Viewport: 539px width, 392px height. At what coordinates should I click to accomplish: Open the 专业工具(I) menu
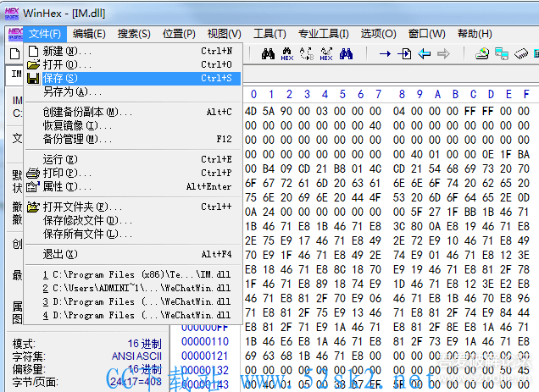pyautogui.click(x=324, y=34)
